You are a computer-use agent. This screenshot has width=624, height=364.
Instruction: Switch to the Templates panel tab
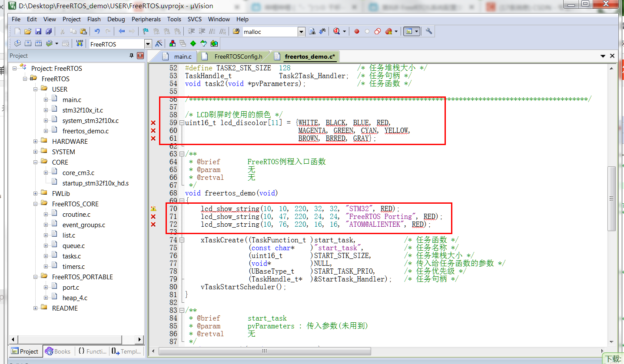(126, 351)
